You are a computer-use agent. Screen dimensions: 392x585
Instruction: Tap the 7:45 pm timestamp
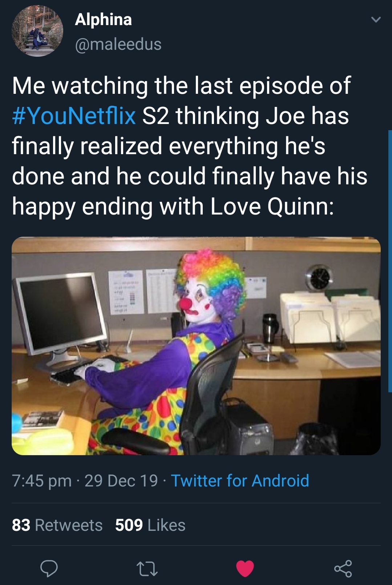(x=42, y=481)
